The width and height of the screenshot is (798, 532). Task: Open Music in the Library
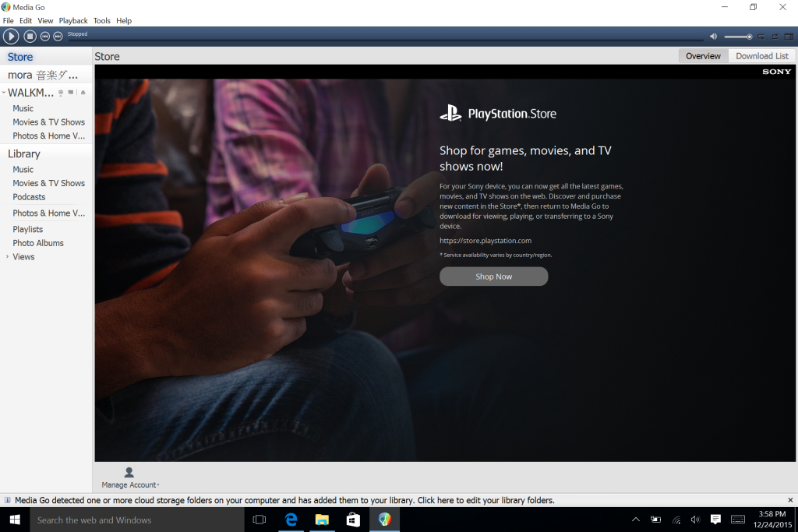click(23, 169)
